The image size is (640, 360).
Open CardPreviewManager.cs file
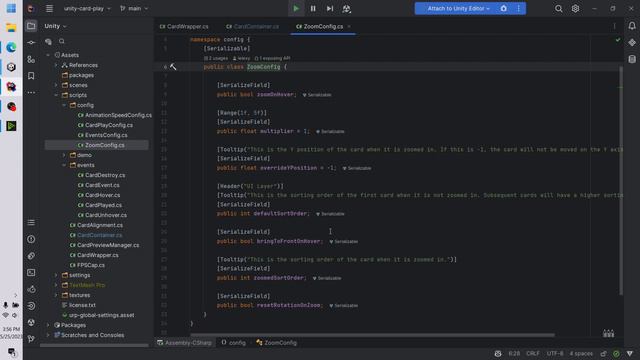(104, 245)
